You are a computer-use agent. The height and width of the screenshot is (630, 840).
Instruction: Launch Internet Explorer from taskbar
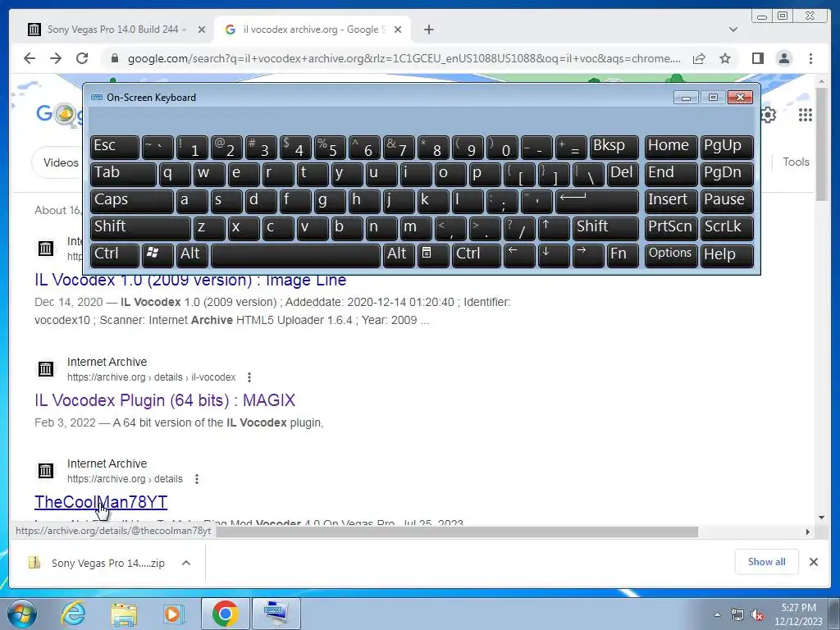click(x=73, y=614)
